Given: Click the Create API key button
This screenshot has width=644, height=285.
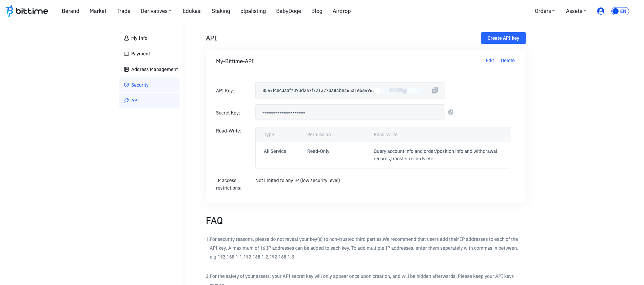Looking at the screenshot, I should (503, 38).
